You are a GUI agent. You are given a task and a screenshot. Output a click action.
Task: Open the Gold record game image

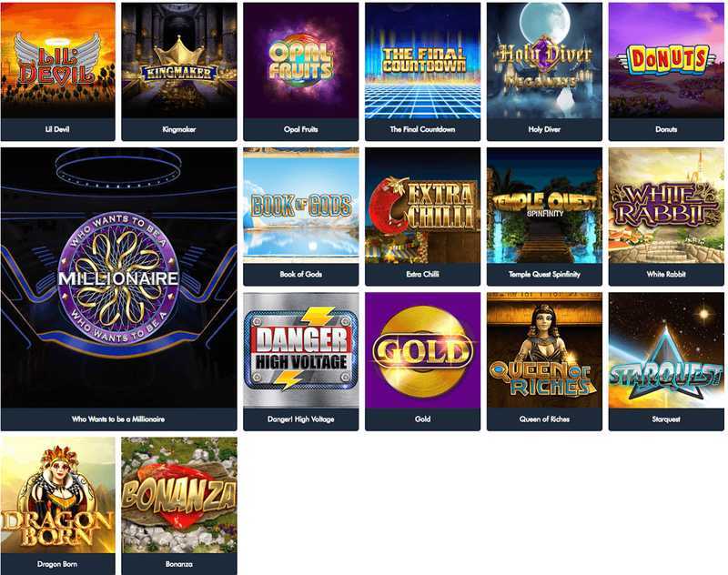click(422, 350)
